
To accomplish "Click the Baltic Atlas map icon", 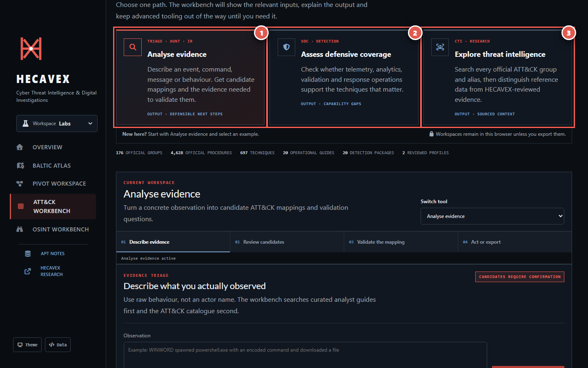I will (20, 166).
